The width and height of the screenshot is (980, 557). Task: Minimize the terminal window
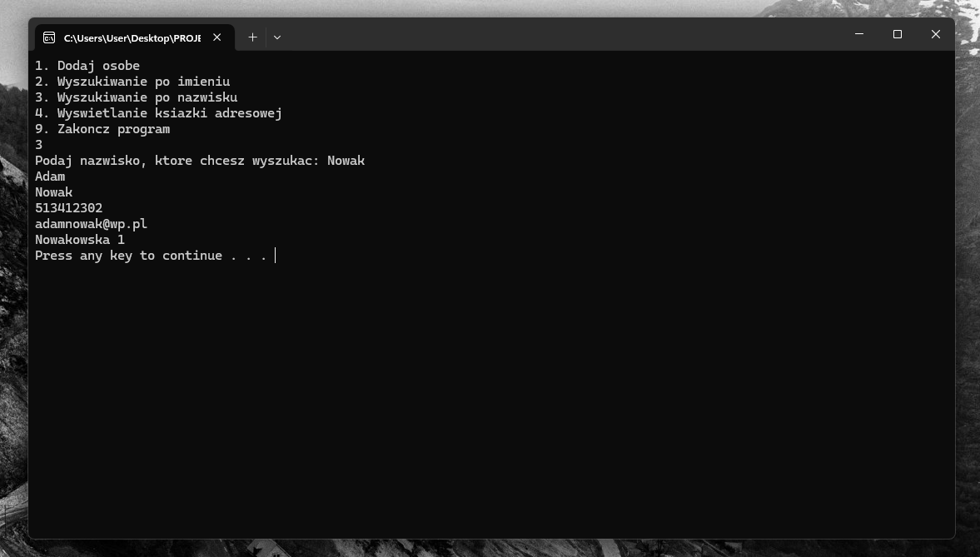click(x=859, y=34)
